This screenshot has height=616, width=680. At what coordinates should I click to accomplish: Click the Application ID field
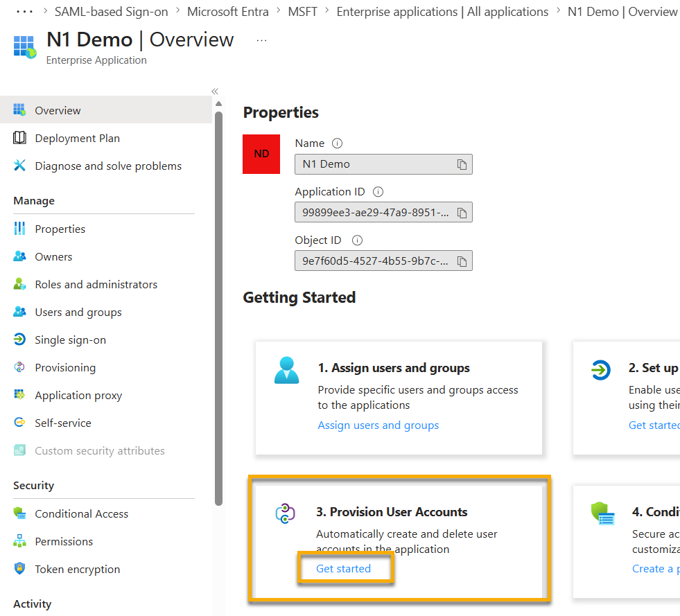coord(383,213)
